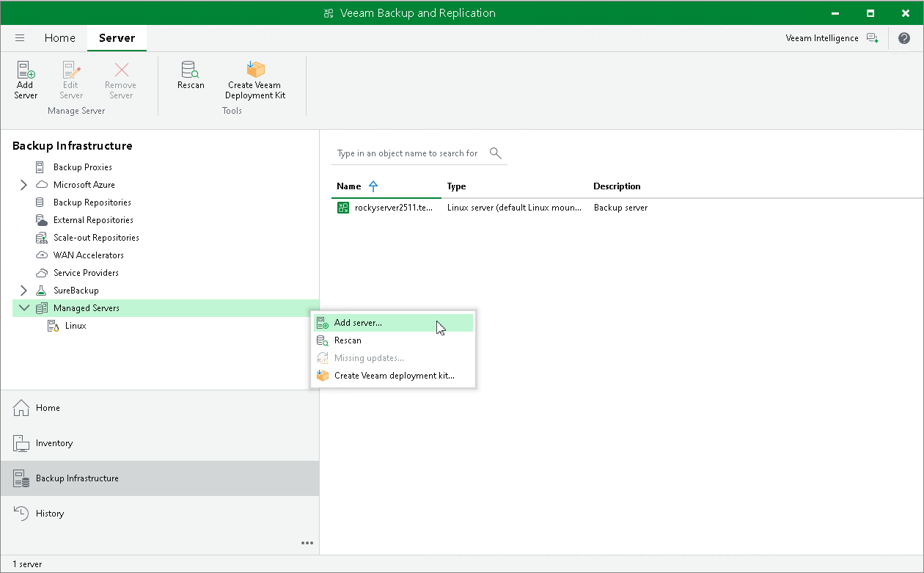Screen dimensions: 924x573
Task: Open the navigation pane overflow dots
Action: (x=307, y=543)
